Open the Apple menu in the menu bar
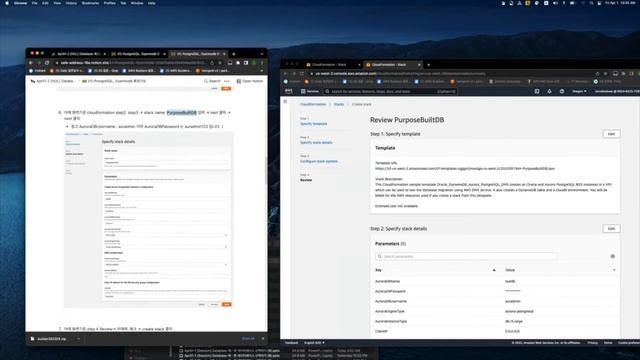This screenshot has height=360, width=640. (x=7, y=3)
